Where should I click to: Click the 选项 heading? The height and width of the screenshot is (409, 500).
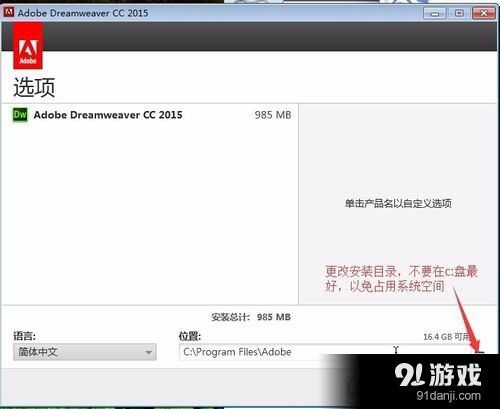point(34,87)
